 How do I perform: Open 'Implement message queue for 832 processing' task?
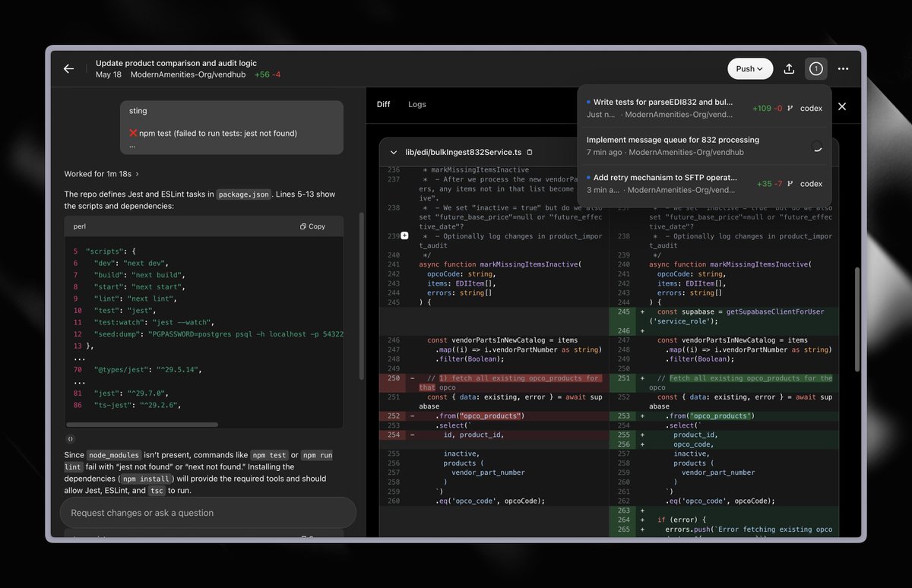(704, 146)
